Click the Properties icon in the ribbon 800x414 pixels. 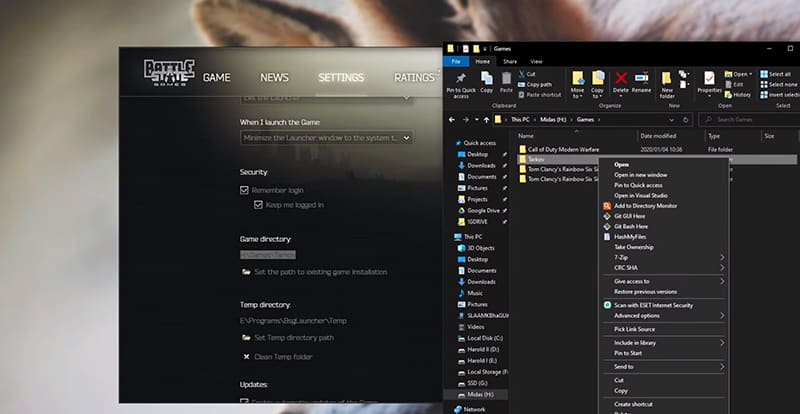709,78
